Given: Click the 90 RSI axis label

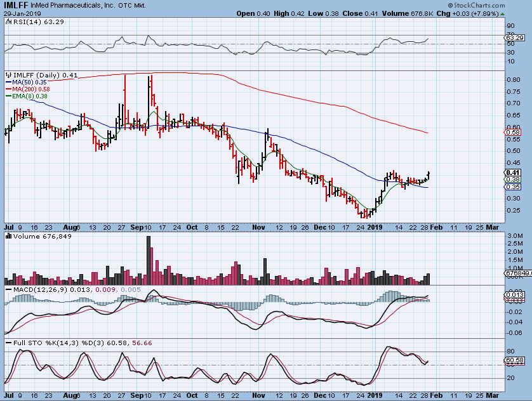Looking at the screenshot, I should coord(511,26).
